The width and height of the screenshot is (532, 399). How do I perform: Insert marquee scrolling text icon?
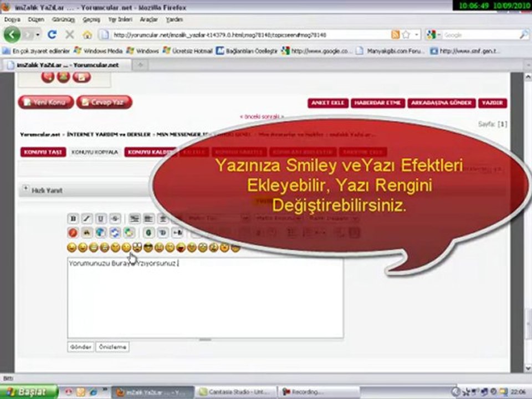point(177,233)
